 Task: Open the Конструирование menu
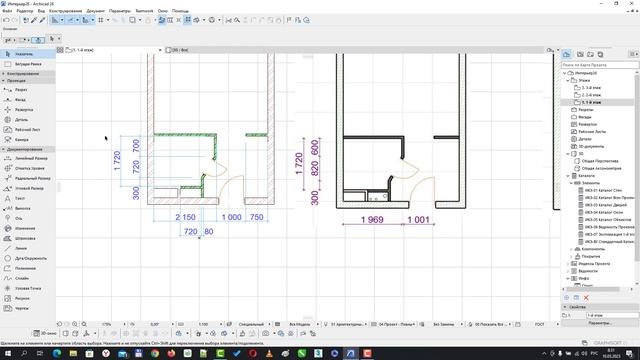65,11
